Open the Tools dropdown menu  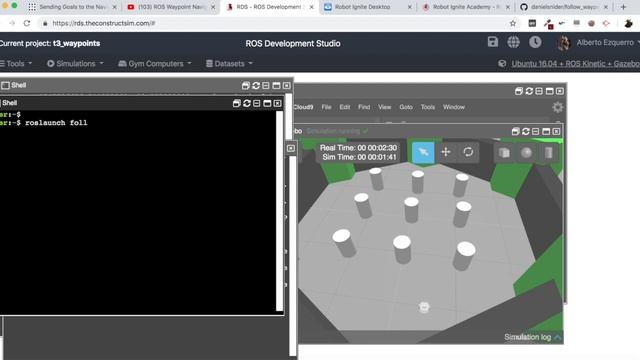(16, 64)
